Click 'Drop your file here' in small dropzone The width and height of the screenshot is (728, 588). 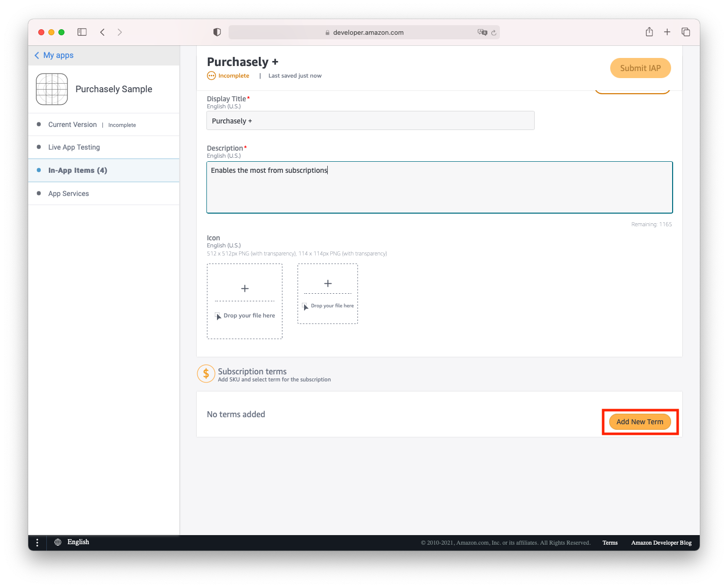coord(332,306)
